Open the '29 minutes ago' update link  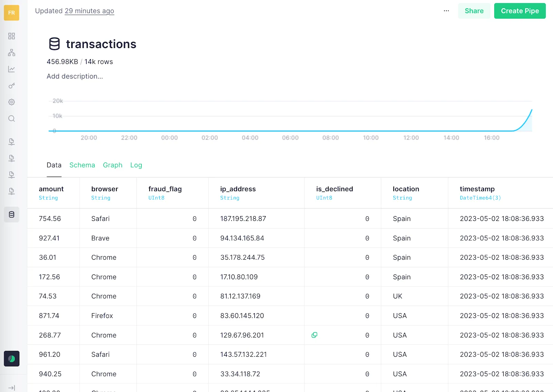click(x=89, y=11)
